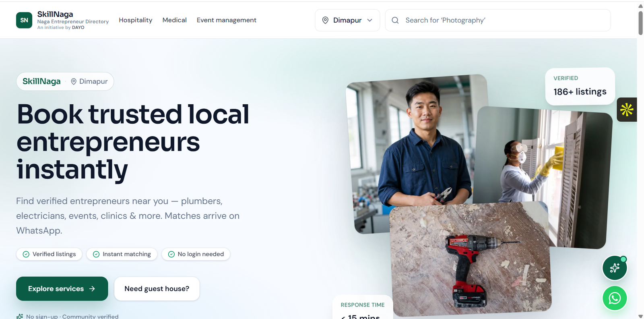
Task: Click the Explore services button
Action: (x=62, y=289)
